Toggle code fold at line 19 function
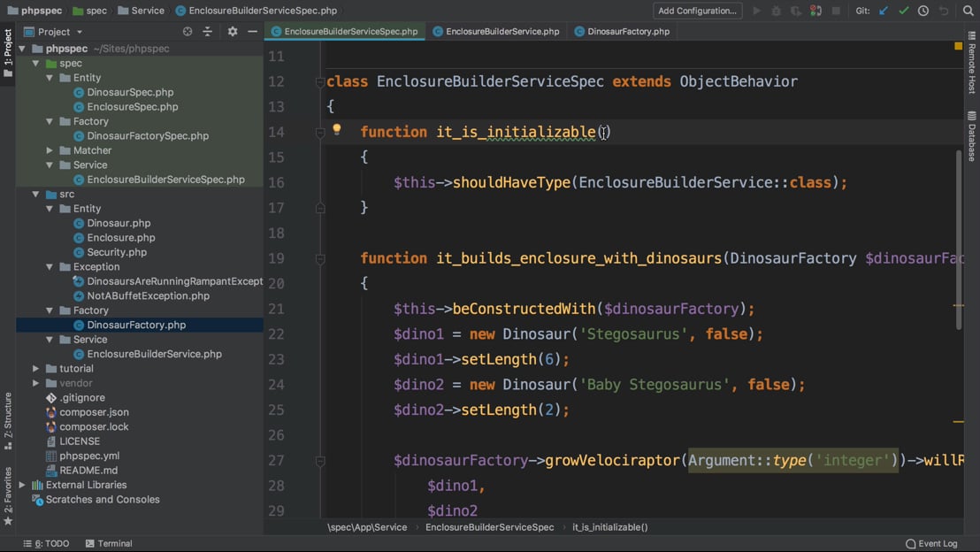980x552 pixels. 320,259
